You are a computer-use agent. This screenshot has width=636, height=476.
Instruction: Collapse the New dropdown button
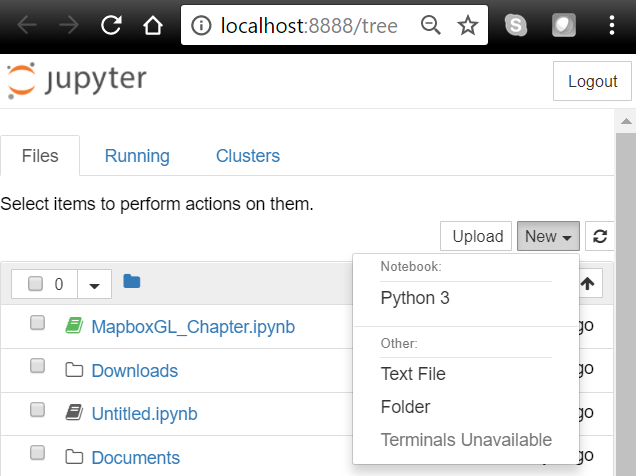[548, 236]
